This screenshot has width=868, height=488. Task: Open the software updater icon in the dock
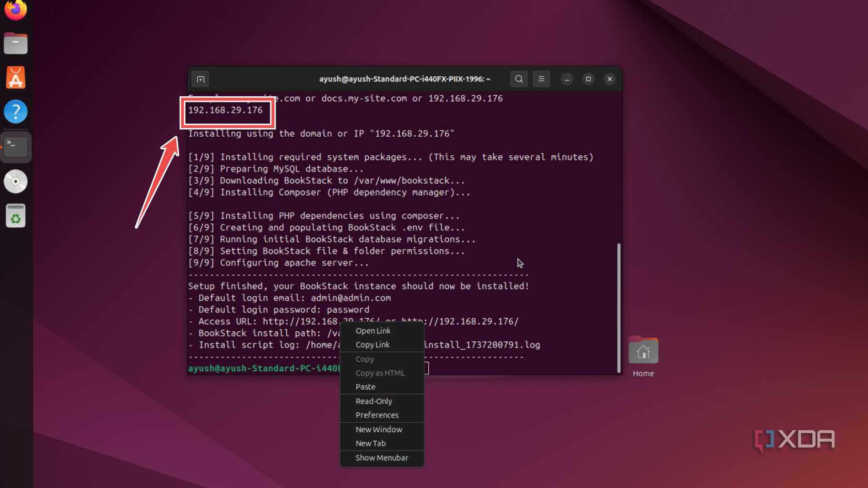pos(15,215)
